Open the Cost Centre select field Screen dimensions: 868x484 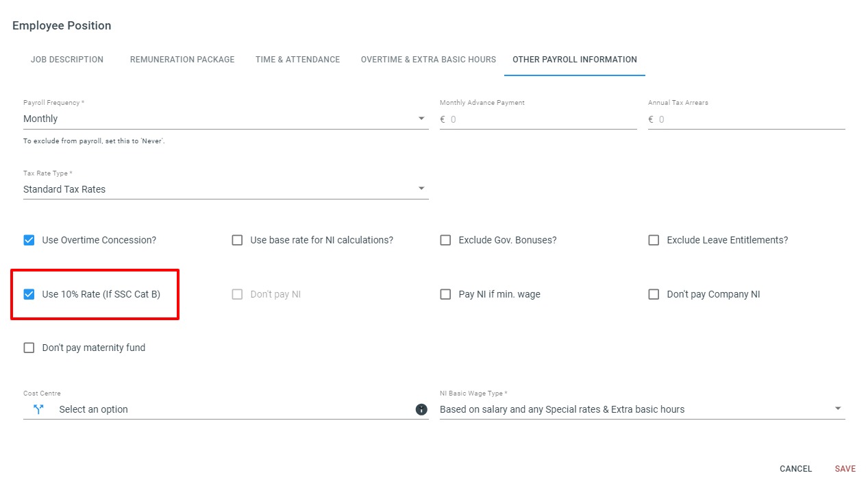[x=226, y=409]
